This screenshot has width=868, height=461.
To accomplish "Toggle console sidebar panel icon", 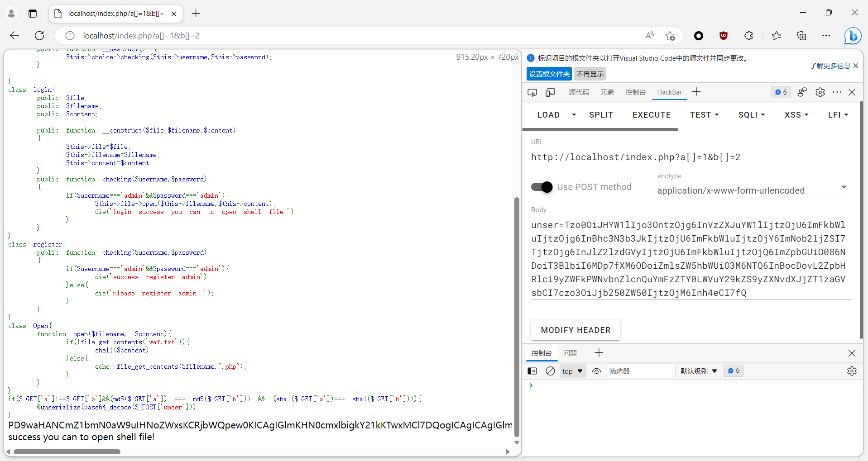I will (532, 371).
